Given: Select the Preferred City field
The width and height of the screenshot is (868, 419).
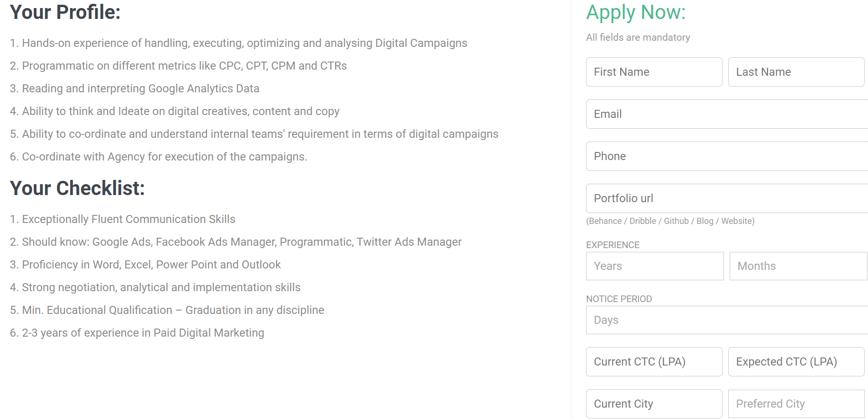Looking at the screenshot, I should (796, 404).
